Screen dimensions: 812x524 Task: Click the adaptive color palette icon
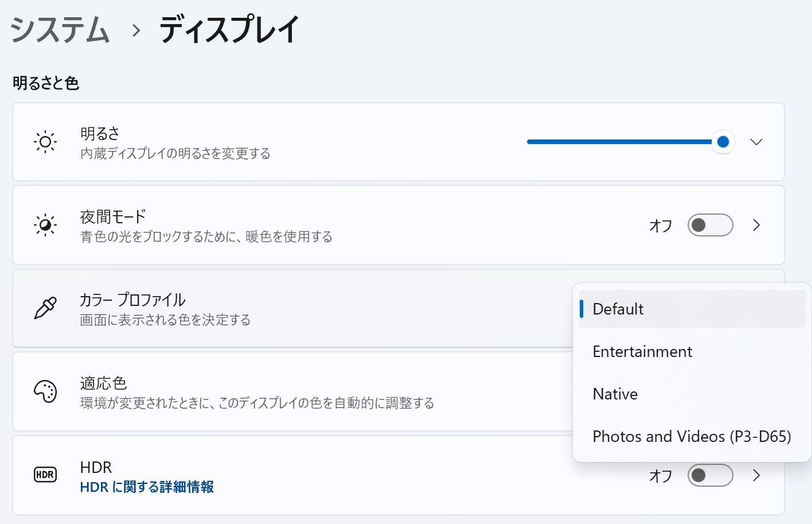(45, 391)
